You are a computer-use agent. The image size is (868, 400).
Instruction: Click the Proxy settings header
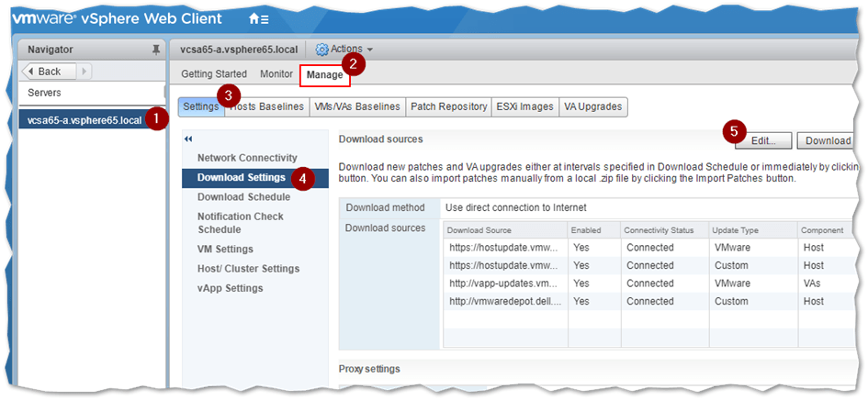[x=369, y=369]
